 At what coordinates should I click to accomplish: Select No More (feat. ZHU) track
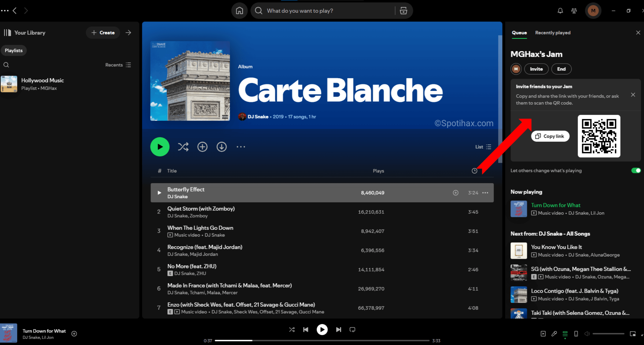(322, 270)
